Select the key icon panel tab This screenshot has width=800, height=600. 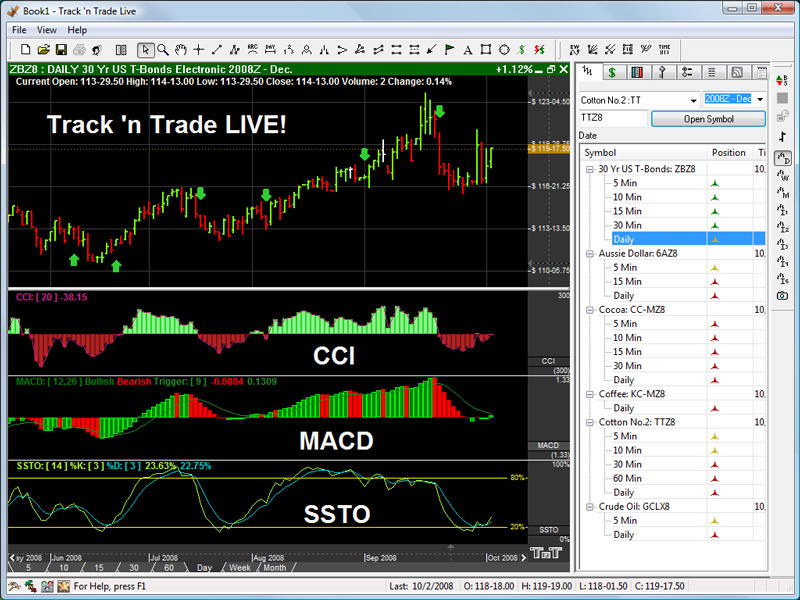coord(662,72)
